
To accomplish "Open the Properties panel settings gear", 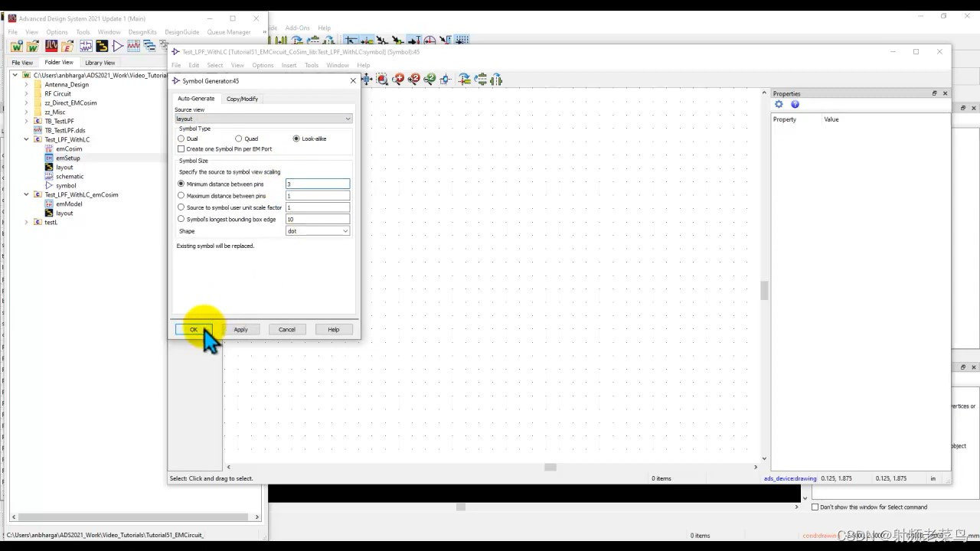I will click(x=779, y=104).
